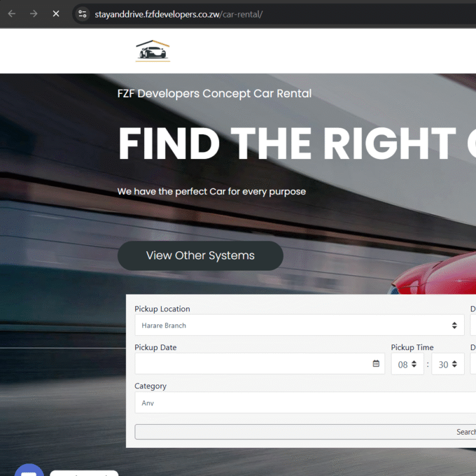Screen dimensions: 476x476
Task: Open site information icon in address bar
Action: coord(82,14)
